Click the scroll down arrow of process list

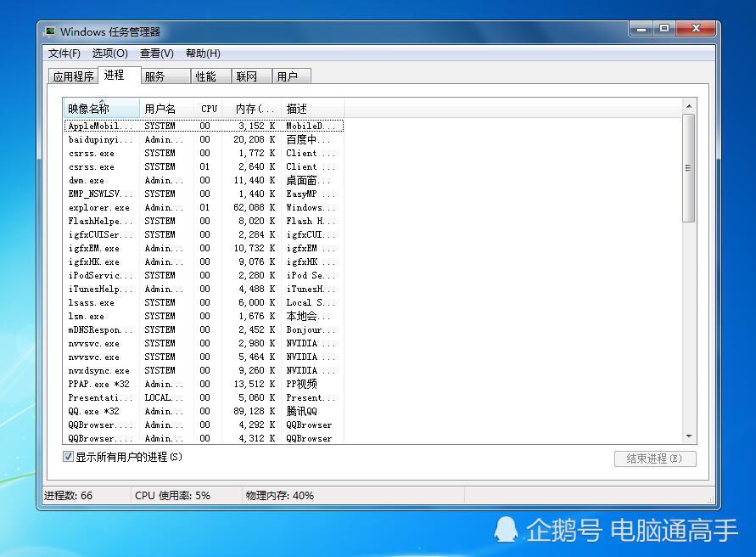click(x=689, y=436)
